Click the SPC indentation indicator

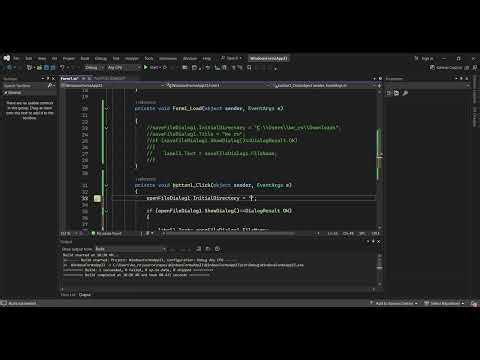[x=362, y=234]
